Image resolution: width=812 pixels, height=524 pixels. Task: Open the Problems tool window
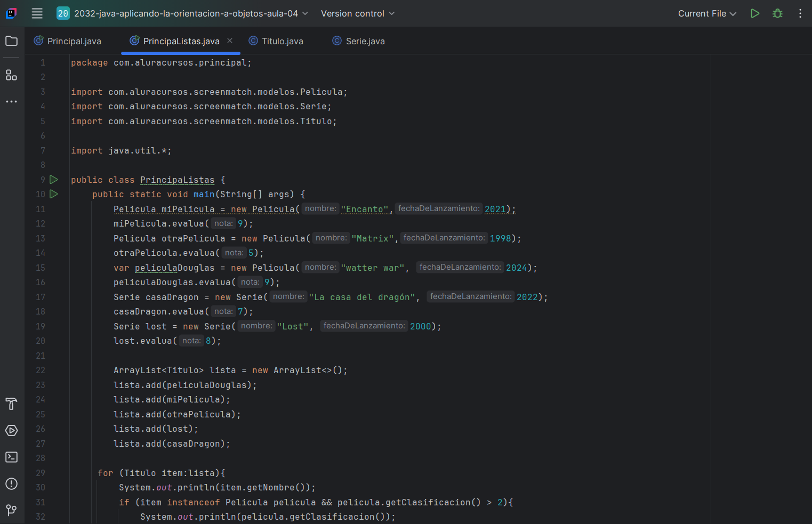11,484
